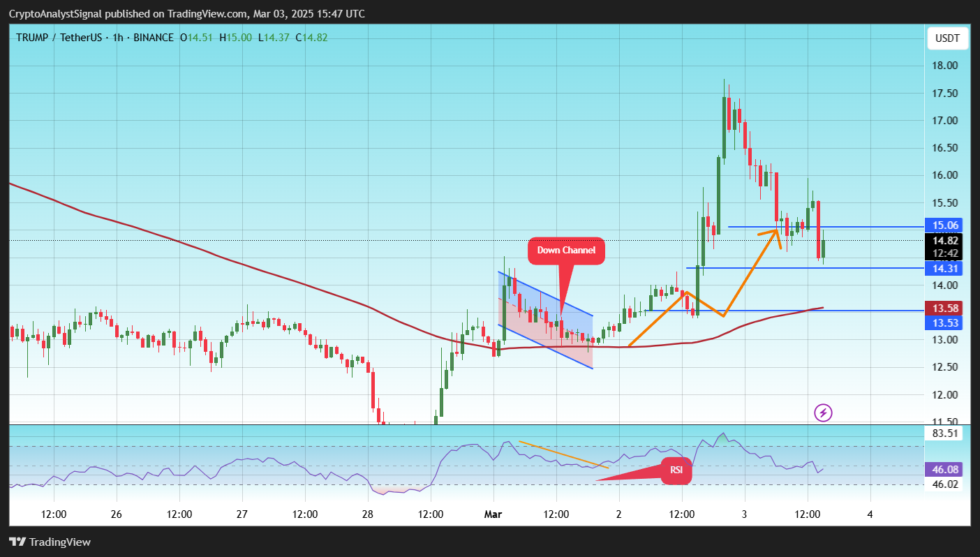Click the '27' date label on time axis

[242, 514]
